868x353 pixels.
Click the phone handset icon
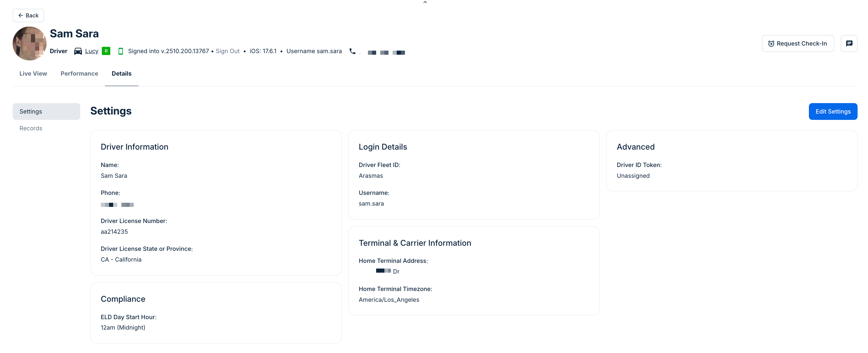[352, 51]
